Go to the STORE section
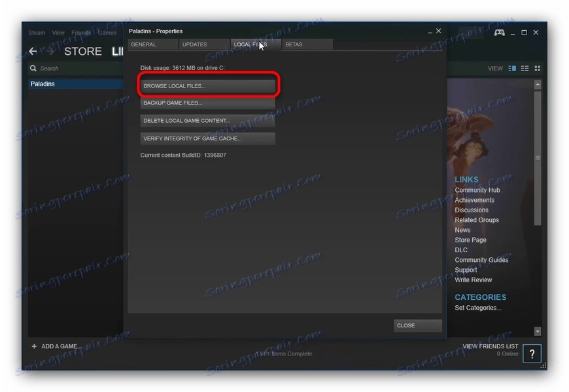Screen dimensions: 569x392 (x=83, y=52)
